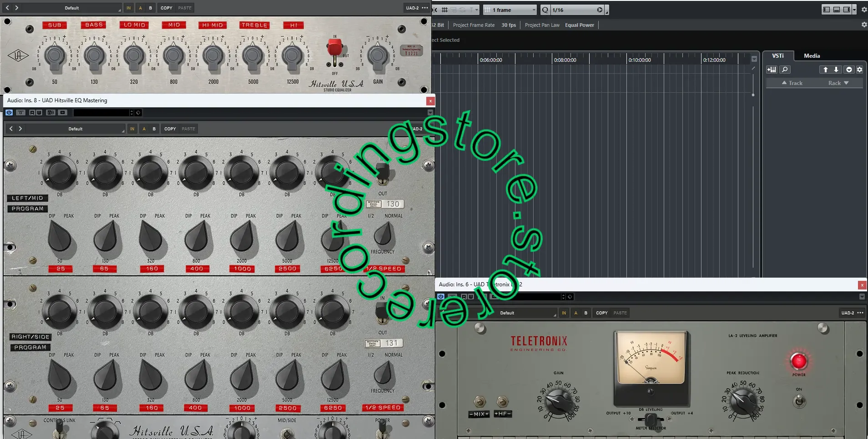Add Track Instrument icon in VSTi panel

coord(772,70)
